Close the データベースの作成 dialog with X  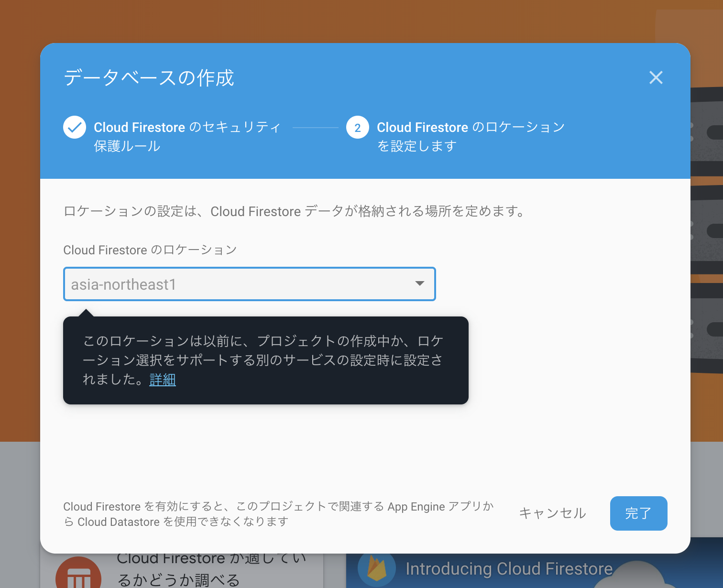point(656,77)
